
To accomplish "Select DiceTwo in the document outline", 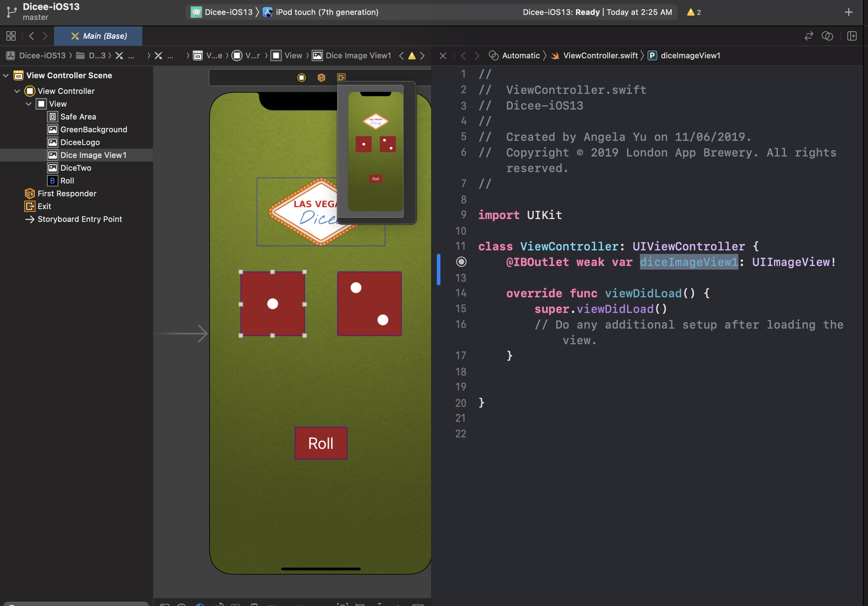I will point(76,168).
